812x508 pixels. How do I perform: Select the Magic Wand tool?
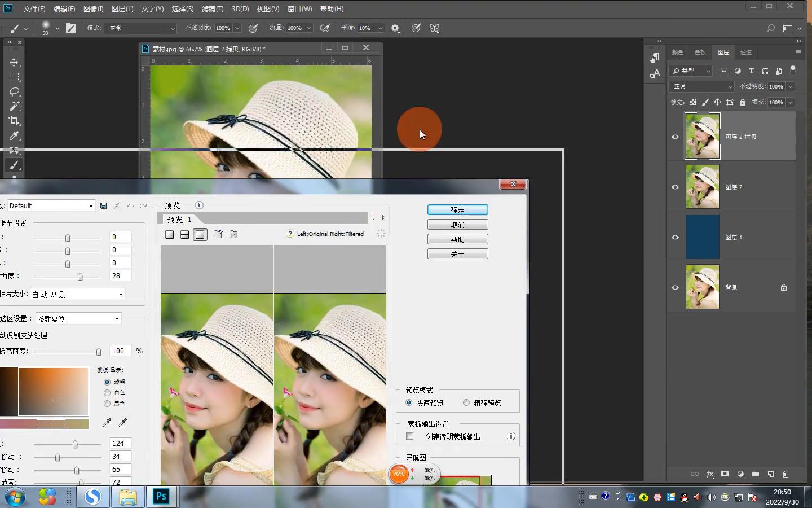(x=14, y=106)
